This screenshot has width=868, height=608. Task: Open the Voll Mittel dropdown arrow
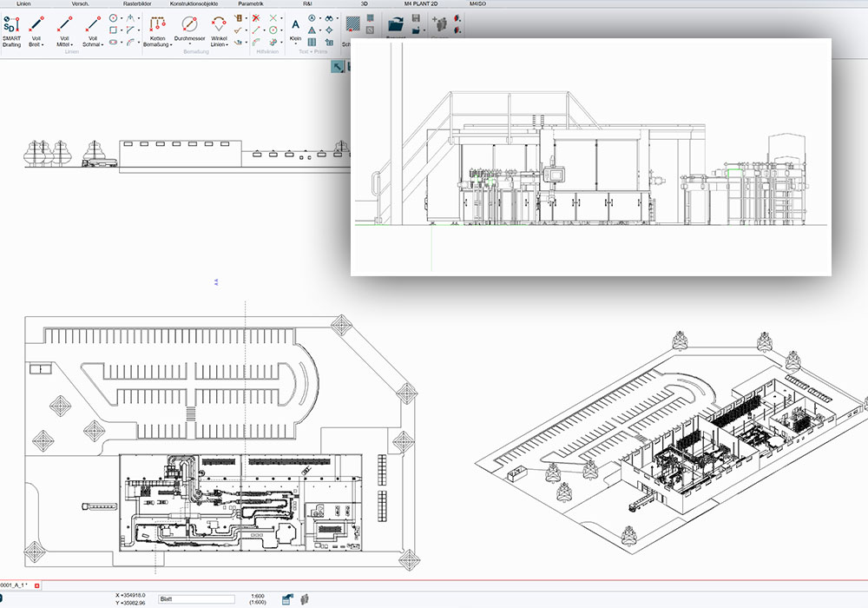[x=72, y=45]
